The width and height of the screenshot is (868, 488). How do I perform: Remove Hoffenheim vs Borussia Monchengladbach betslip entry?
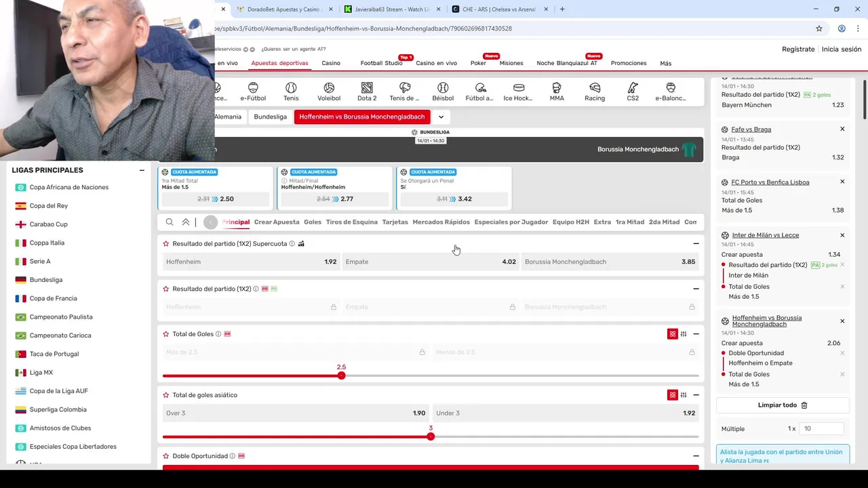tap(842, 321)
